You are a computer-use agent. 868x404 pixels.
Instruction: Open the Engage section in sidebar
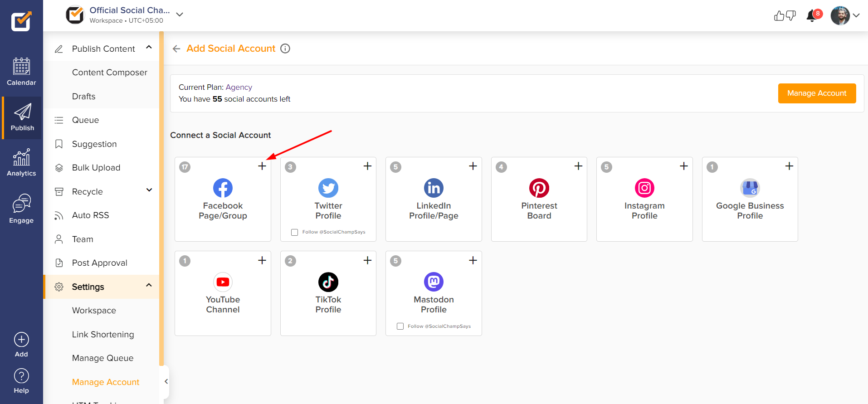click(x=21, y=209)
